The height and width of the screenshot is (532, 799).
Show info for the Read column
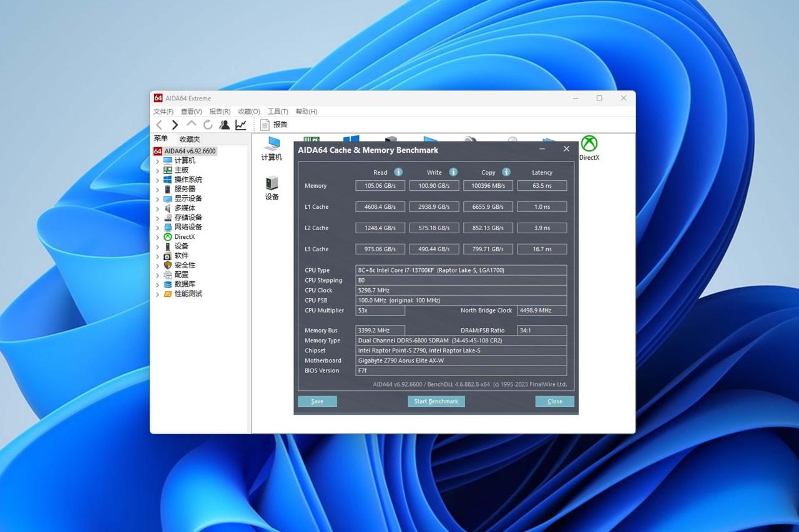[x=398, y=172]
